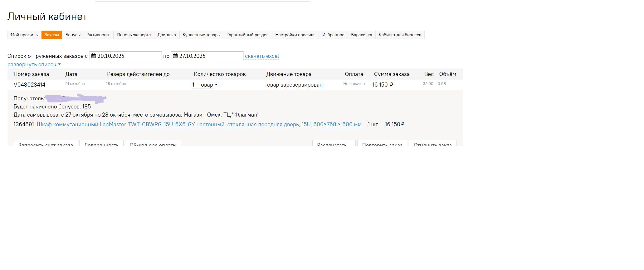This screenshot has width=644, height=270.
Task: Switch to the Бонусы tab
Action: 73,35
